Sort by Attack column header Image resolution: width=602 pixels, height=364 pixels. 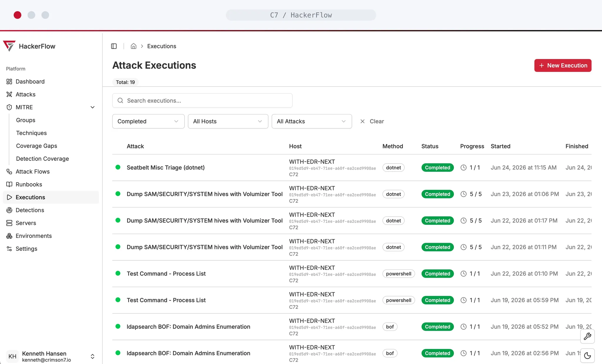coord(135,146)
